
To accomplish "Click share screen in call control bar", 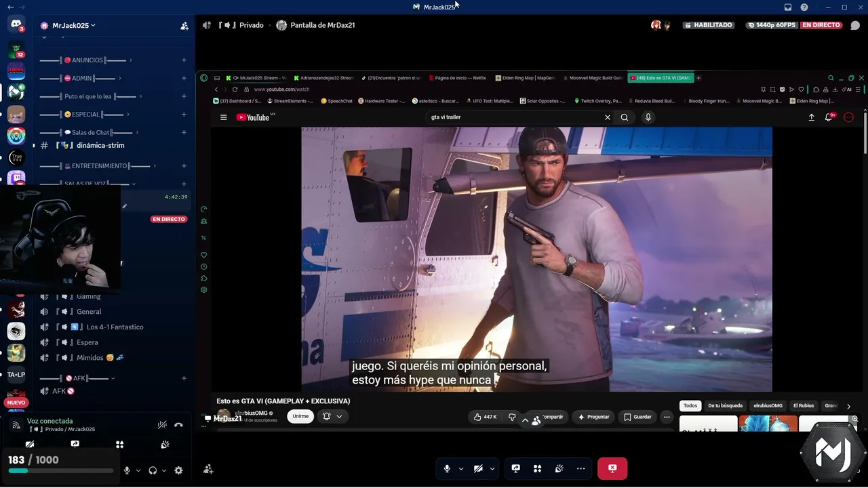I will 515,468.
